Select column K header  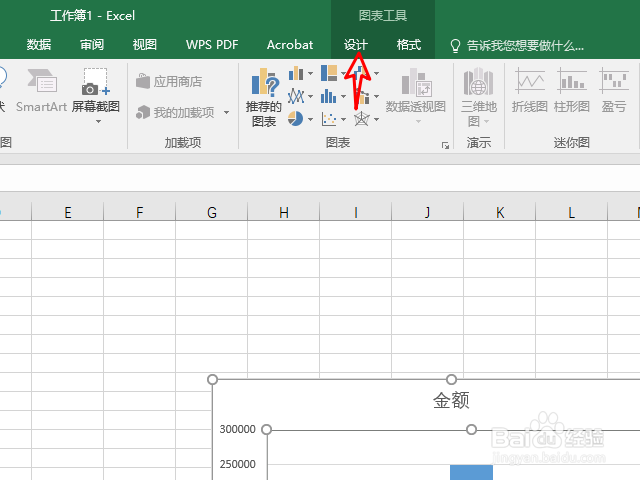click(x=500, y=212)
